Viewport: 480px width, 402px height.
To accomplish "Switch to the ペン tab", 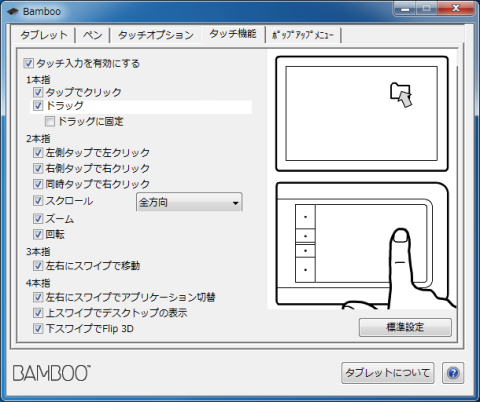I will [92, 35].
